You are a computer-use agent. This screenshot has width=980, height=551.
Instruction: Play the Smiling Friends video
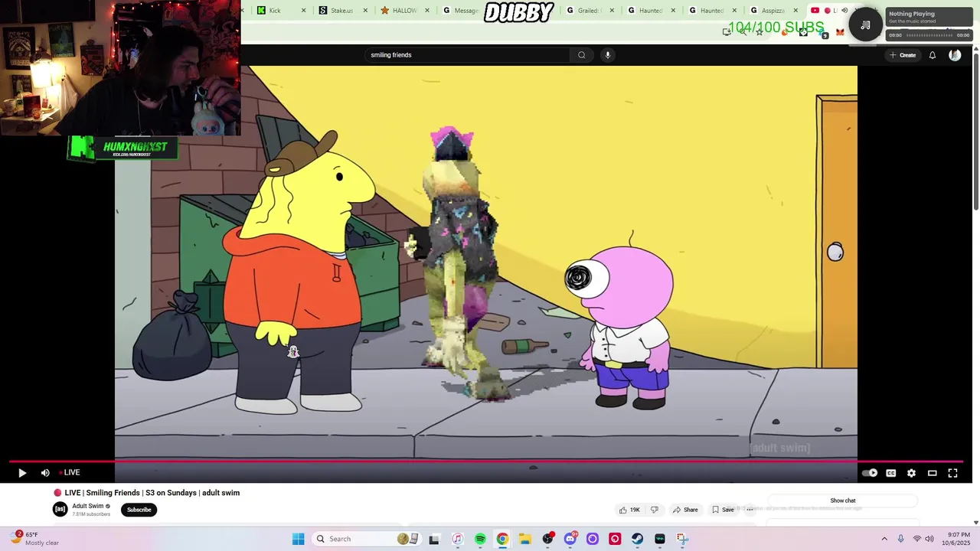(x=21, y=473)
